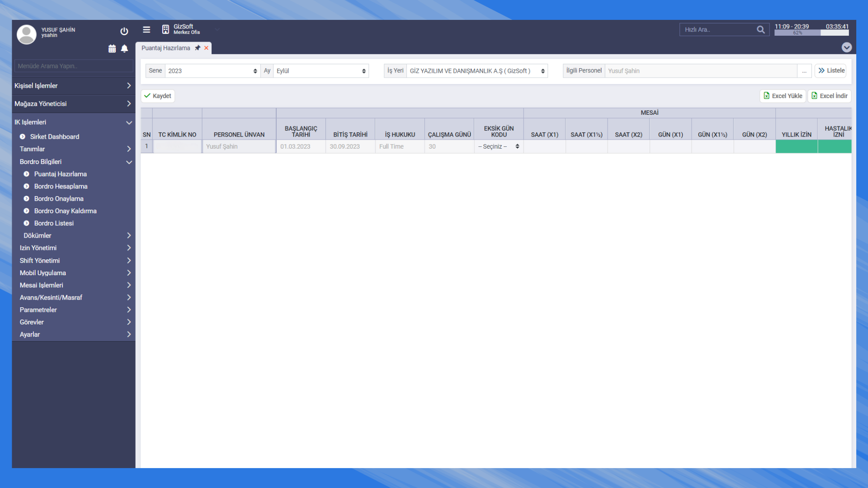
Task: Expand Avans/Kesinti/Masraf submenu
Action: 73,297
